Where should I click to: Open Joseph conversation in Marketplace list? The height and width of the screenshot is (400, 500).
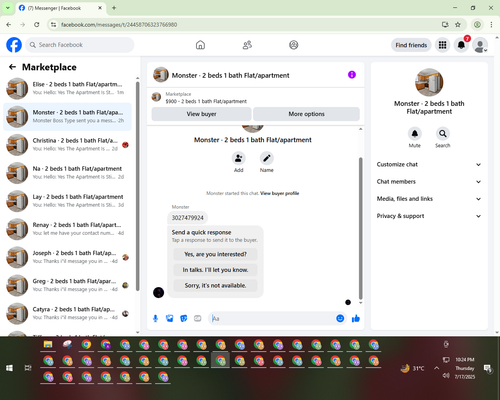[x=67, y=257]
